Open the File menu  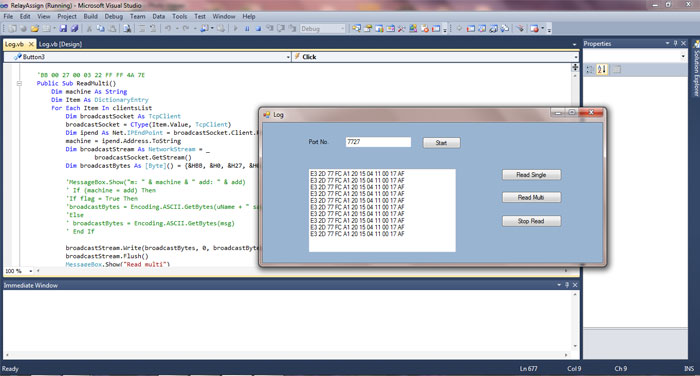click(8, 17)
